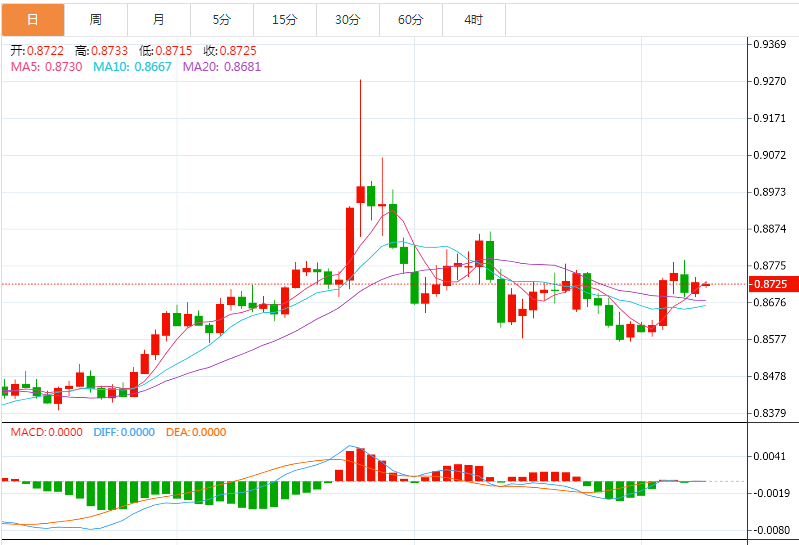Click the 0.9270 price axis label

tap(769, 81)
